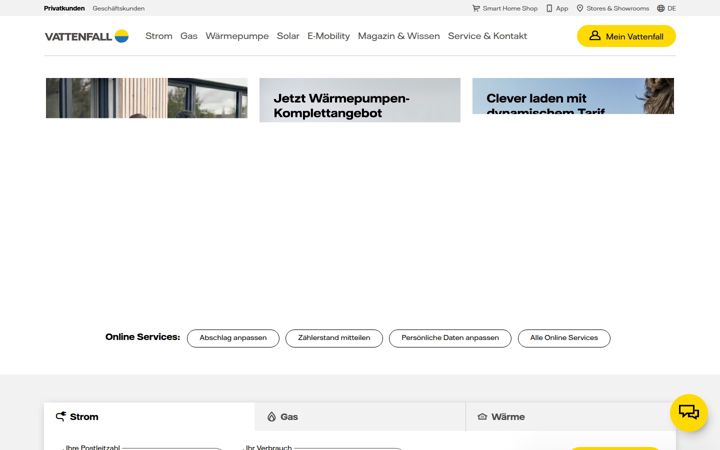Image resolution: width=720 pixels, height=450 pixels.
Task: Click Zählerstand mitteilen button
Action: [x=334, y=338]
